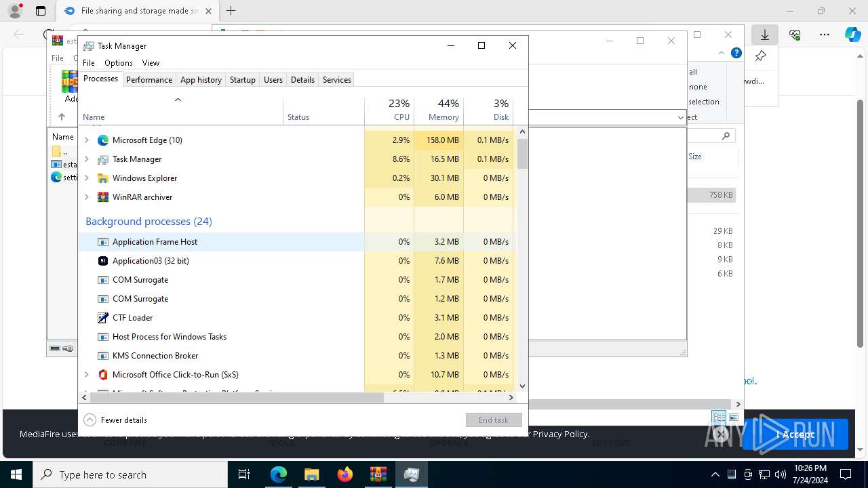Open Task View on the taskbar
Viewport: 868px width, 488px height.
pos(245,474)
